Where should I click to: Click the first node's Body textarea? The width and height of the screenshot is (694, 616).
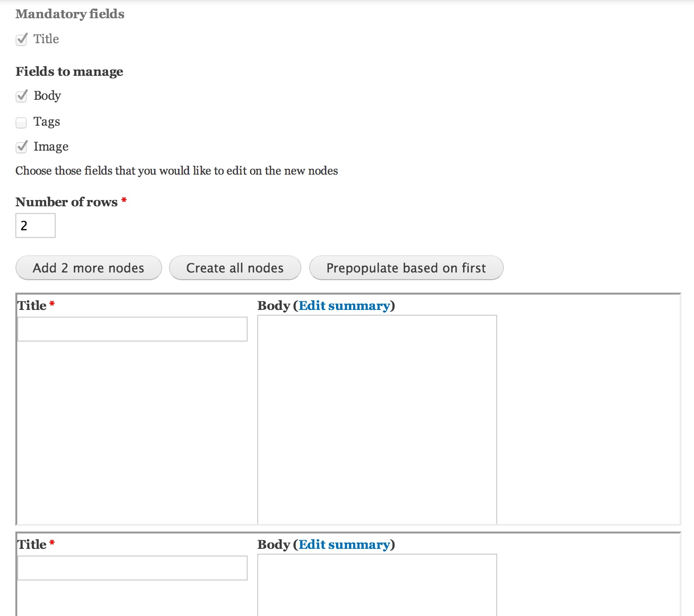point(377,417)
